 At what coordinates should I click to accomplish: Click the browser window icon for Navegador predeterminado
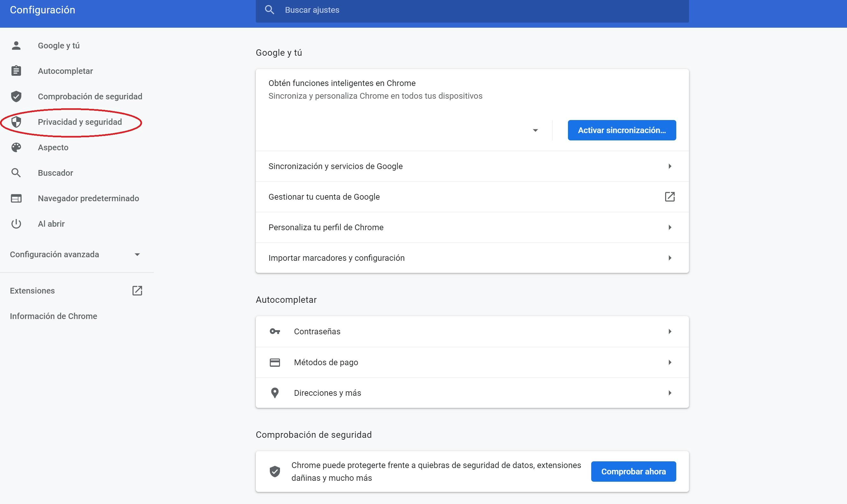pos(16,198)
